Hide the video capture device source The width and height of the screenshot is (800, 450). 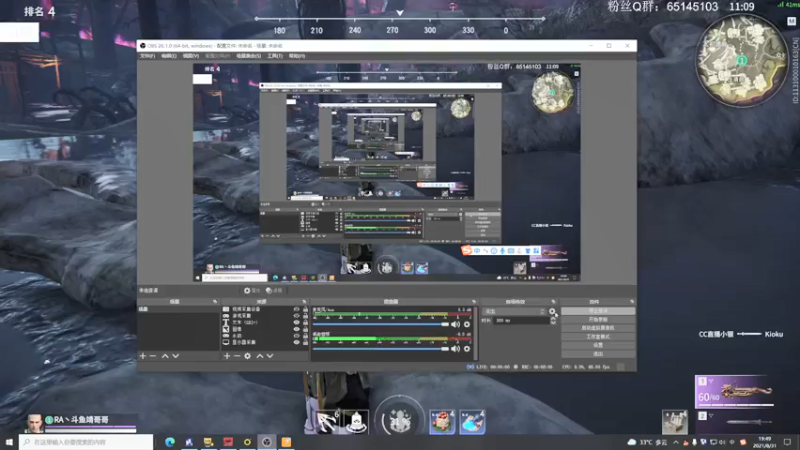[x=296, y=309]
